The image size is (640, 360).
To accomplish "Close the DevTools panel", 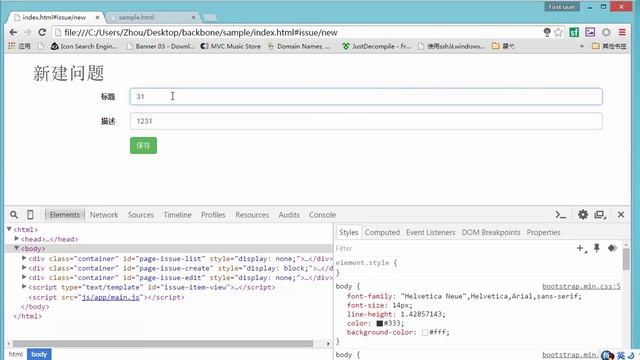I will (x=621, y=215).
